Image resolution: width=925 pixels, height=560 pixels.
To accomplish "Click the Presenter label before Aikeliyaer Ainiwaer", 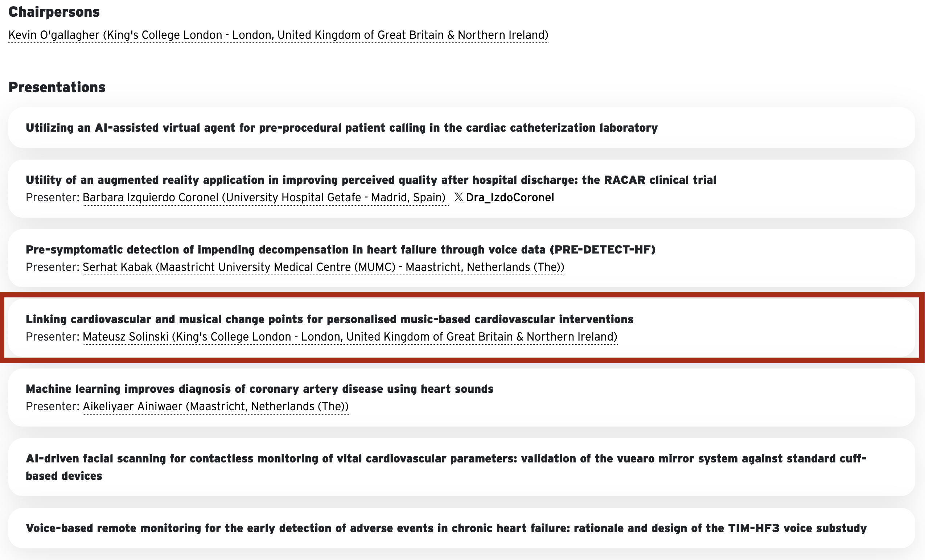I will click(53, 407).
